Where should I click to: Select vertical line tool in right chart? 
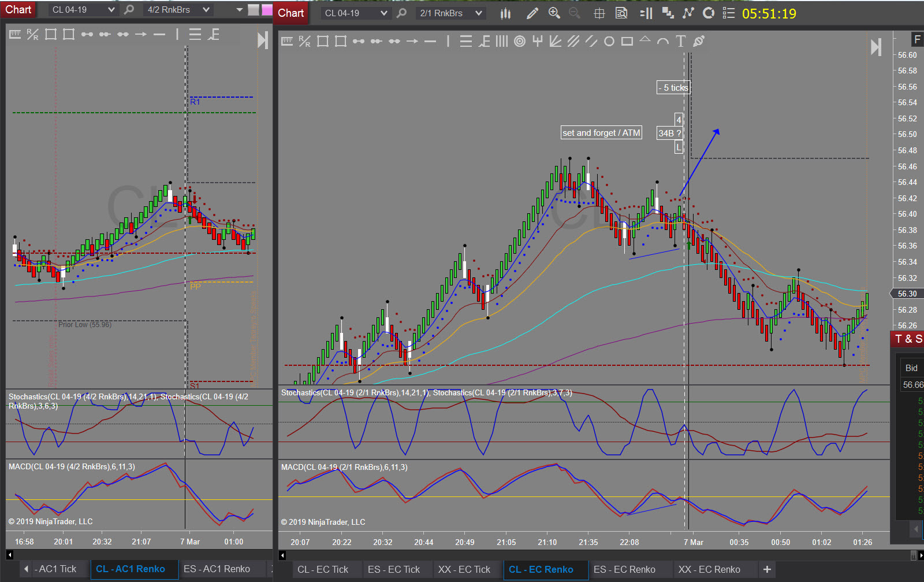pyautogui.click(x=448, y=41)
